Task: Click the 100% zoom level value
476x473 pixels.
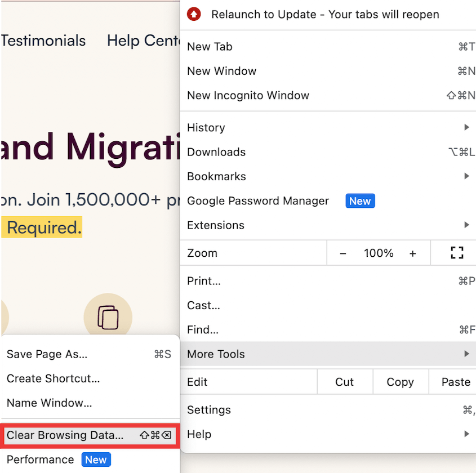Action: coord(378,253)
